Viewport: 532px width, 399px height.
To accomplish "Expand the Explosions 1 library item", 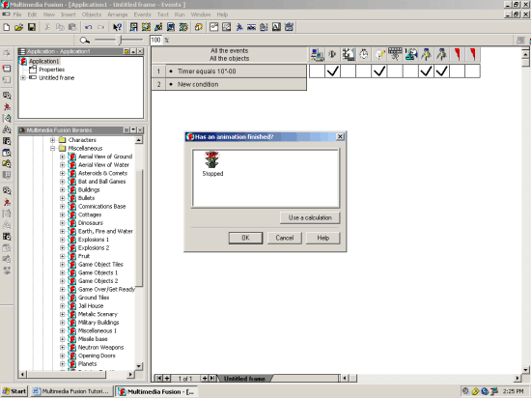I will click(x=63, y=240).
